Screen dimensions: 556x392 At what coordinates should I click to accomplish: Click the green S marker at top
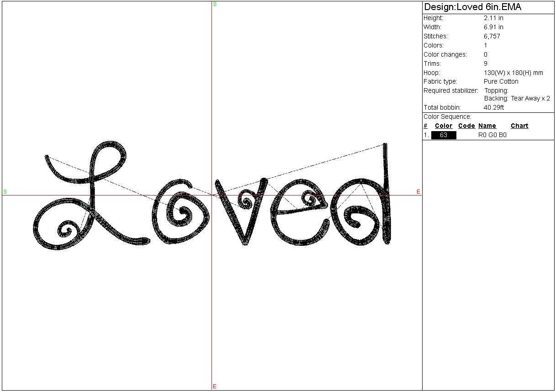tap(215, 4)
